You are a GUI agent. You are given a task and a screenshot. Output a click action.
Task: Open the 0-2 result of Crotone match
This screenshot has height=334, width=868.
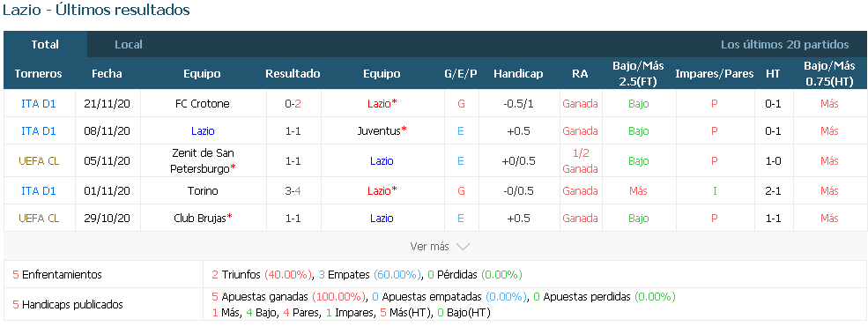pos(293,104)
